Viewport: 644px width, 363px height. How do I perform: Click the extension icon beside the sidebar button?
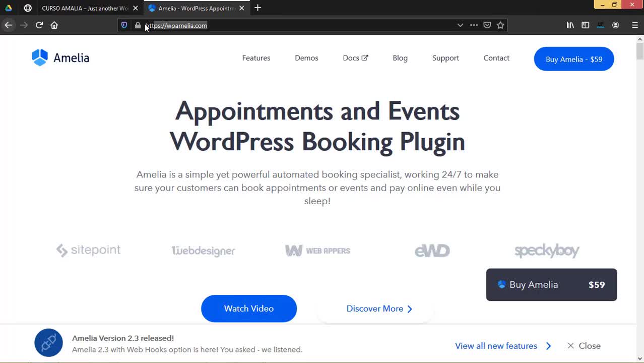(601, 25)
